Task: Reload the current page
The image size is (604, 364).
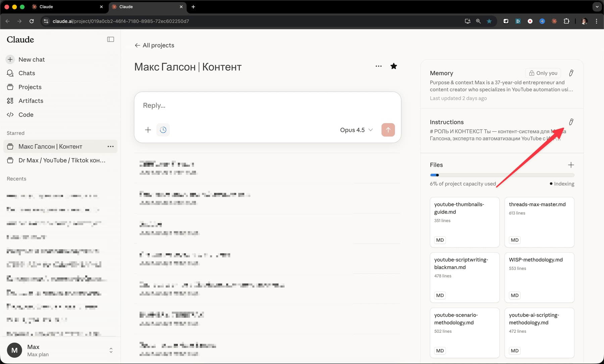Action: tap(32, 21)
